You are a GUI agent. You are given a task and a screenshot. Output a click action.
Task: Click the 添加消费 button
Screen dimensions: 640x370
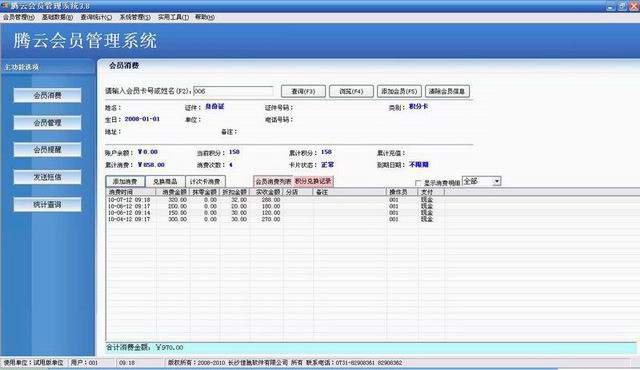pyautogui.click(x=125, y=182)
